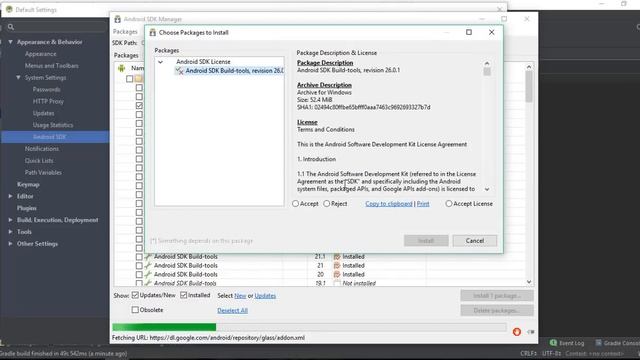Click the New link next to Select

240,296
